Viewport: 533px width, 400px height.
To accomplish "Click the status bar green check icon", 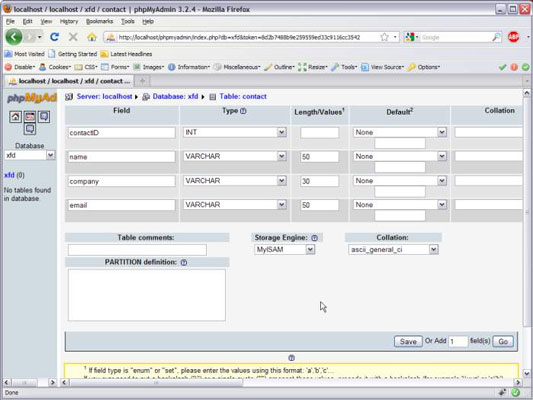I will coord(516,393).
